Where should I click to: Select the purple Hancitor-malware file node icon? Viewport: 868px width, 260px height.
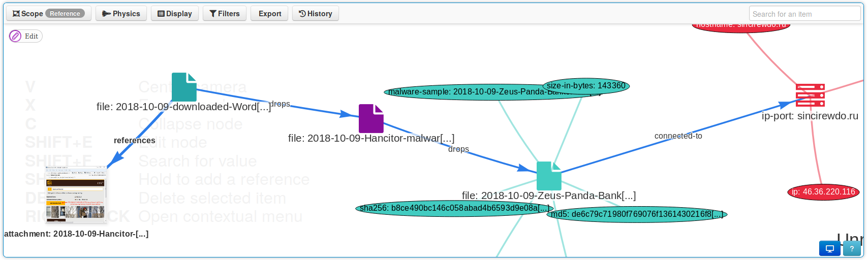pos(371,118)
